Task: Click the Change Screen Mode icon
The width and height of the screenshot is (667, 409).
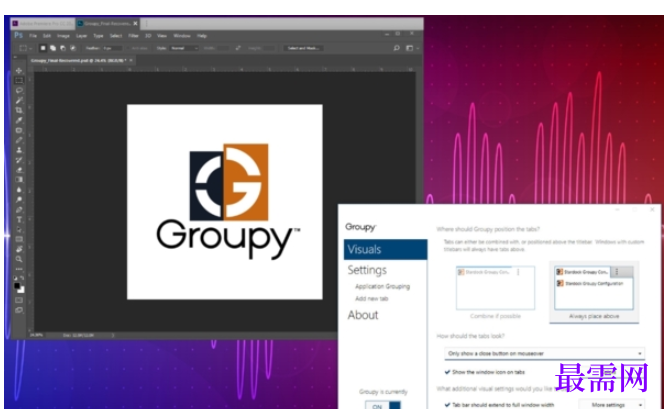Action: 19,310
